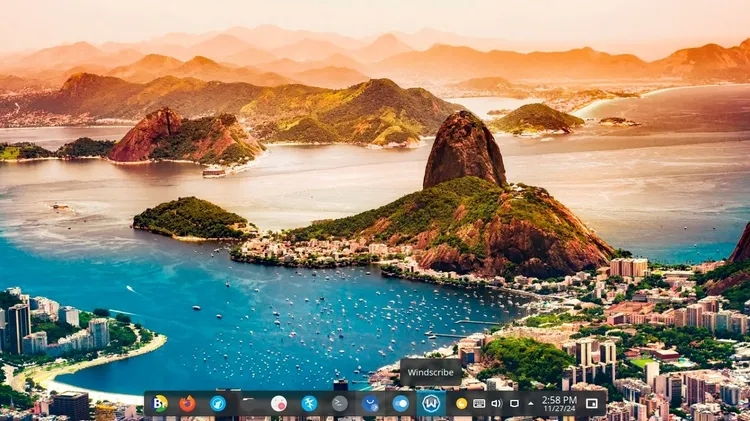Click the show desktop button at panel end

point(592,404)
